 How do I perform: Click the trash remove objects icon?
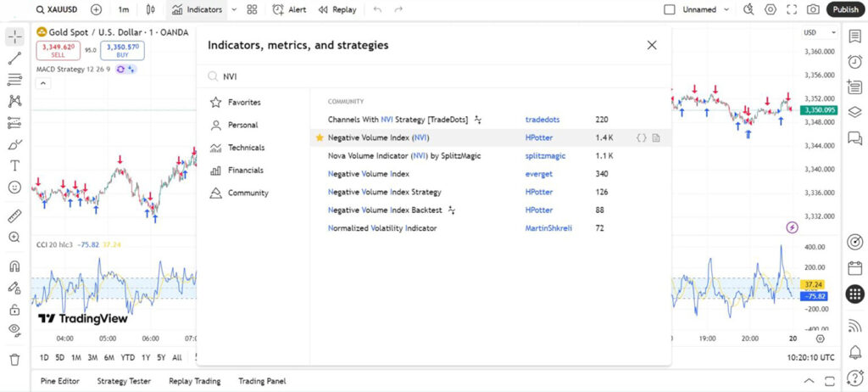click(14, 359)
